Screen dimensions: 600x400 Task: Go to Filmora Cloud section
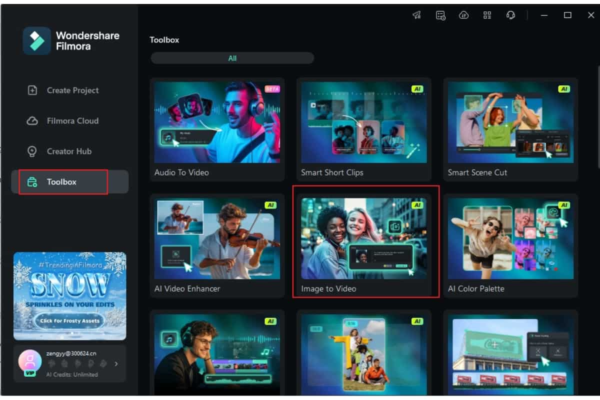coord(71,121)
